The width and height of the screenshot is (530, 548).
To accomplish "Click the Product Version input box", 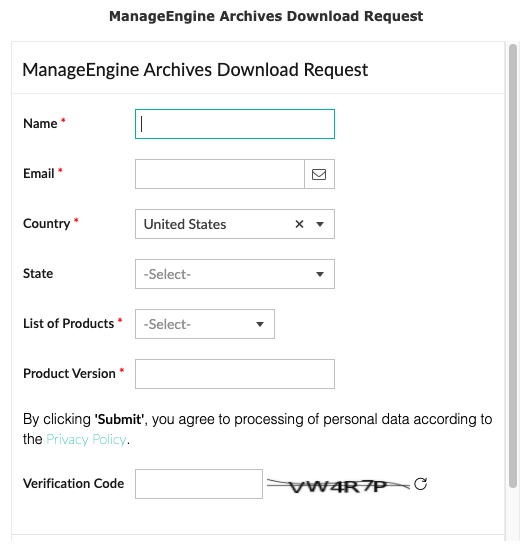I will [235, 374].
